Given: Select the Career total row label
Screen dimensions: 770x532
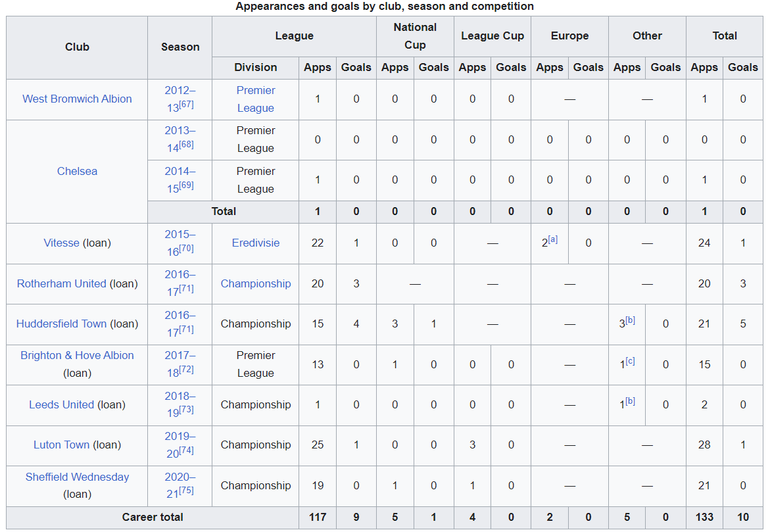Looking at the screenshot, I should pos(153,518).
